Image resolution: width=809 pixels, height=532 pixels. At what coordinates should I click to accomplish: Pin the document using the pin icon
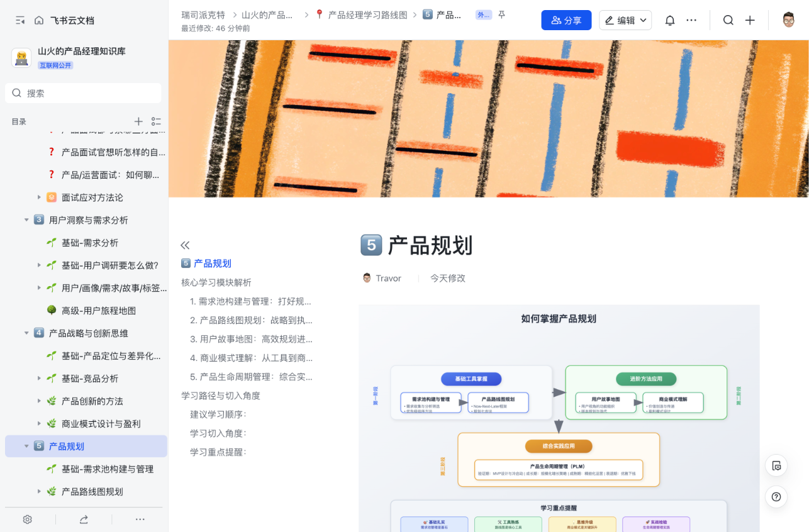(x=501, y=14)
